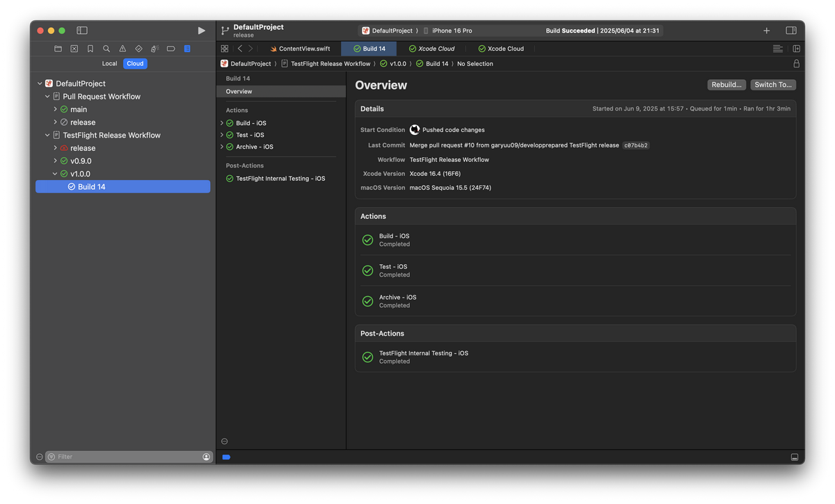Screen dimensions: 835x504
Task: Select Overview in the build outline
Action: click(281, 92)
